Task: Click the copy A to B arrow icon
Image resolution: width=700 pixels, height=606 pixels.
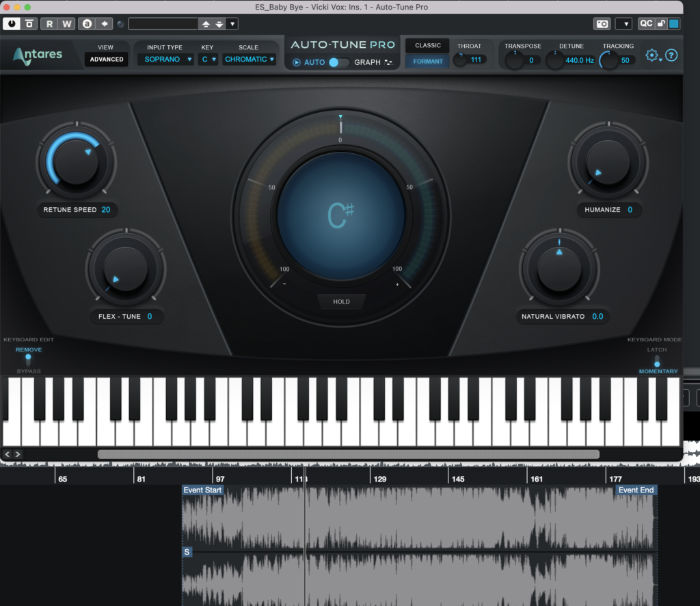Action: [105, 24]
